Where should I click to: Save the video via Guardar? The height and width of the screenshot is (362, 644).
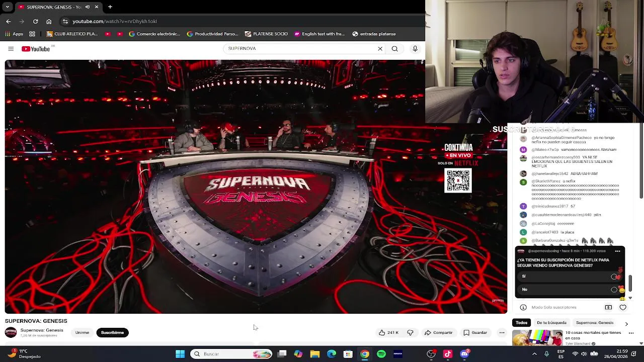[475, 333]
